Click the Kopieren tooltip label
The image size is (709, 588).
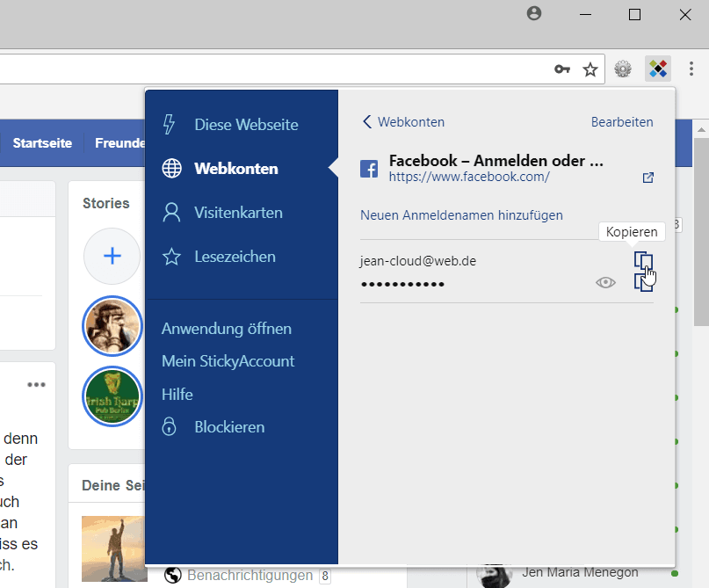pos(632,231)
